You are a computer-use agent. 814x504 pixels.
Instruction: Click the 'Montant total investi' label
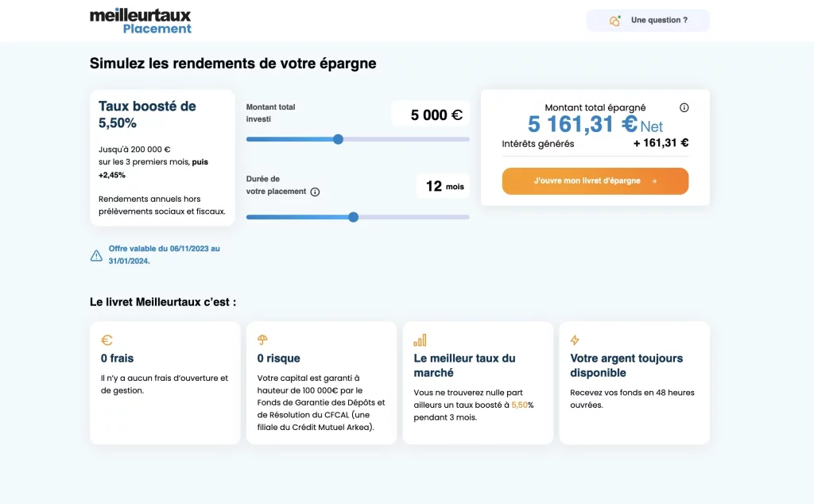coord(270,113)
